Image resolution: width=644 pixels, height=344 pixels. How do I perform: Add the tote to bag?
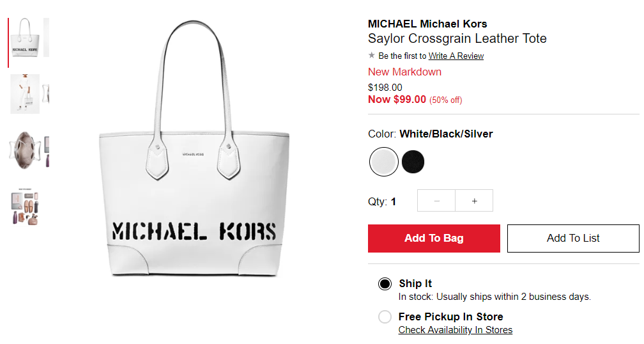pos(434,238)
